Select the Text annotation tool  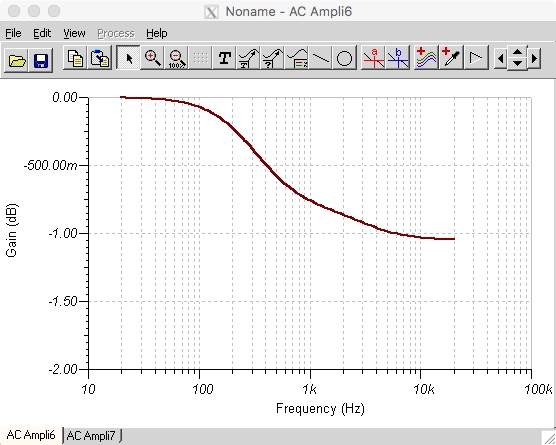224,57
